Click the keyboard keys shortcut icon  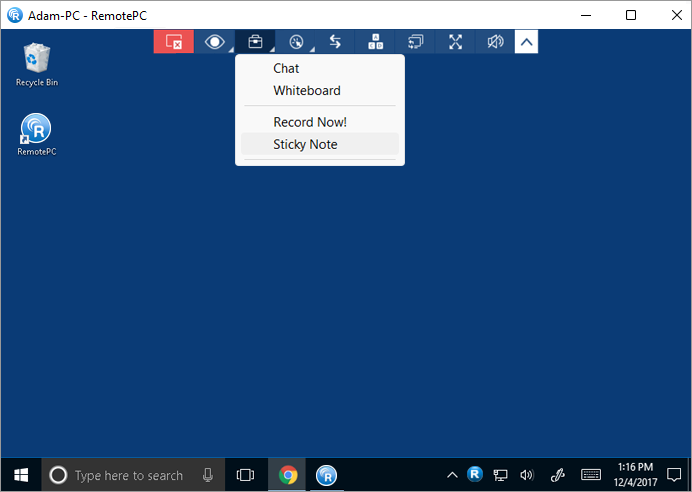tap(375, 42)
